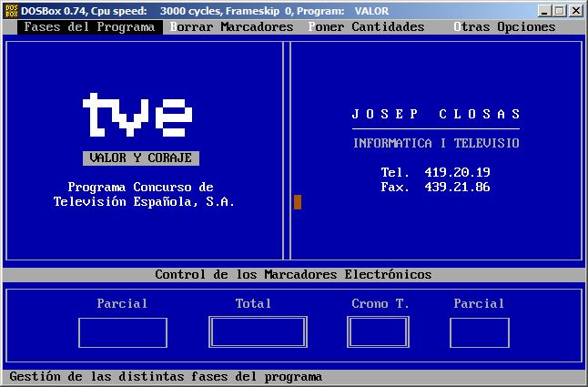This screenshot has height=387, width=588.
Task: Click the Control de los Marcadores Electrónicos bar
Action: 293,274
